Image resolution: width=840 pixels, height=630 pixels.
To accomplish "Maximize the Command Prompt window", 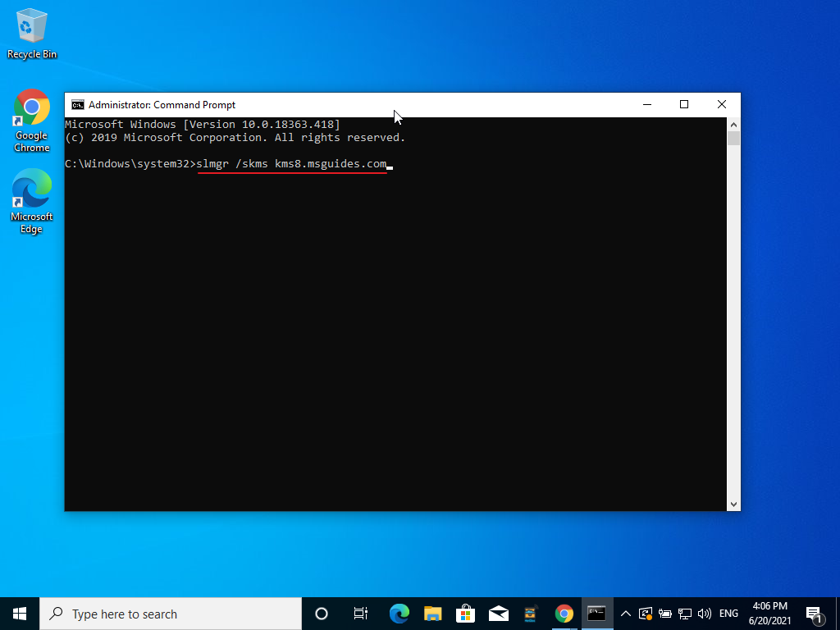I will (x=684, y=104).
